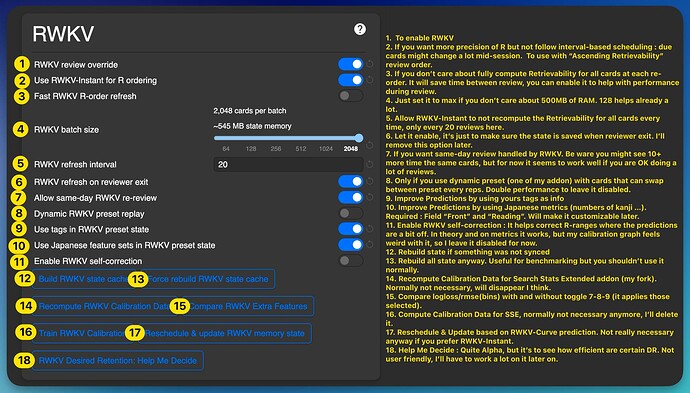
Task: Reset Allow same-day RWKV re-review setting
Action: [x=370, y=197]
